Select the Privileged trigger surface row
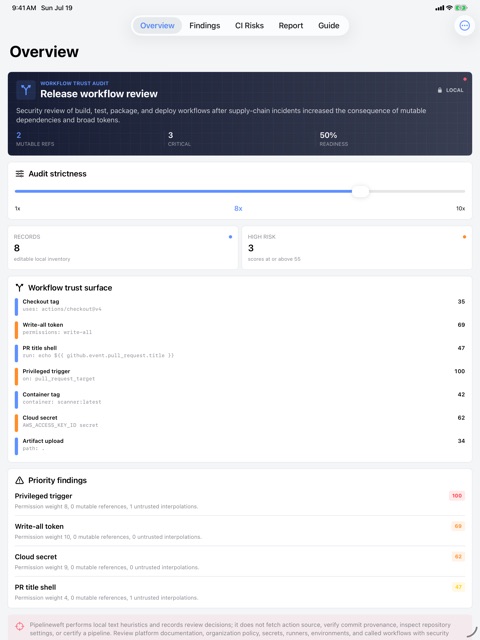 click(x=240, y=375)
